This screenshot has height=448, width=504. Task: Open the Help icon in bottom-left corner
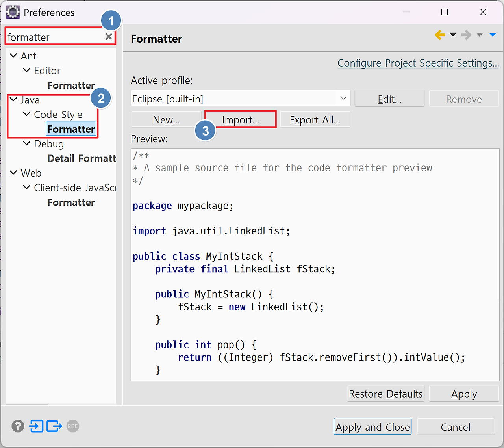(x=18, y=426)
